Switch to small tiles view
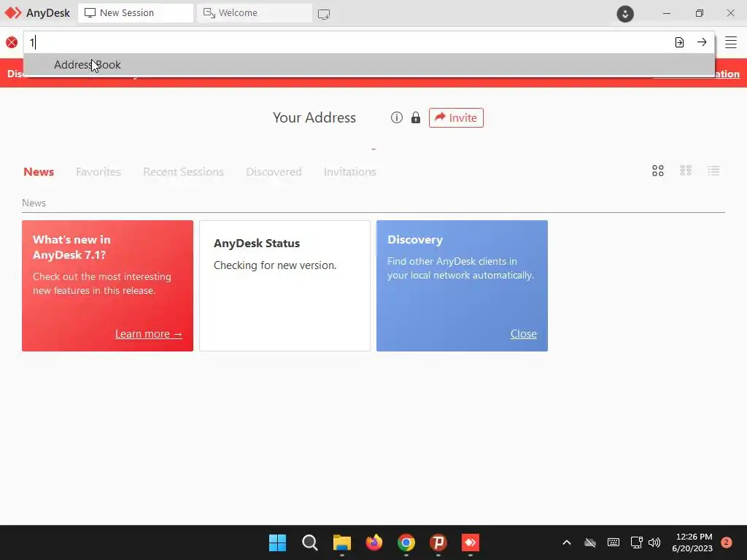 point(686,171)
